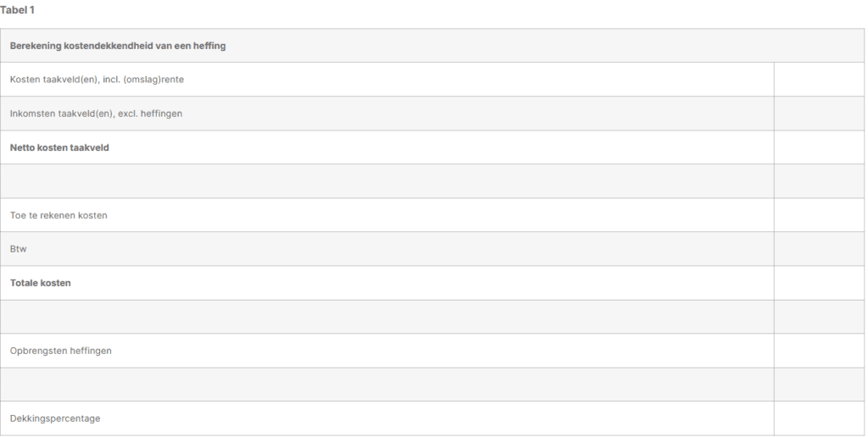Viewport: 868px width, 437px height.
Task: Click the Totale kosten value cell
Action: [x=818, y=283]
